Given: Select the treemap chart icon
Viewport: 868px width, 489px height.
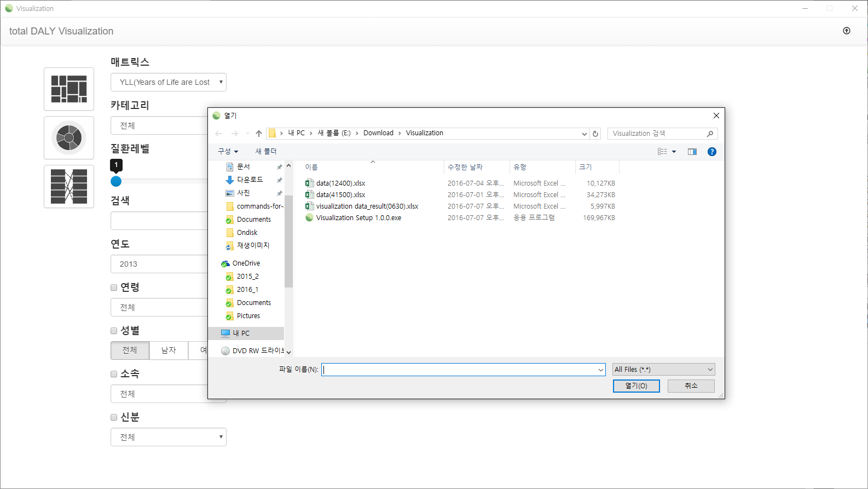Looking at the screenshot, I should [x=69, y=89].
